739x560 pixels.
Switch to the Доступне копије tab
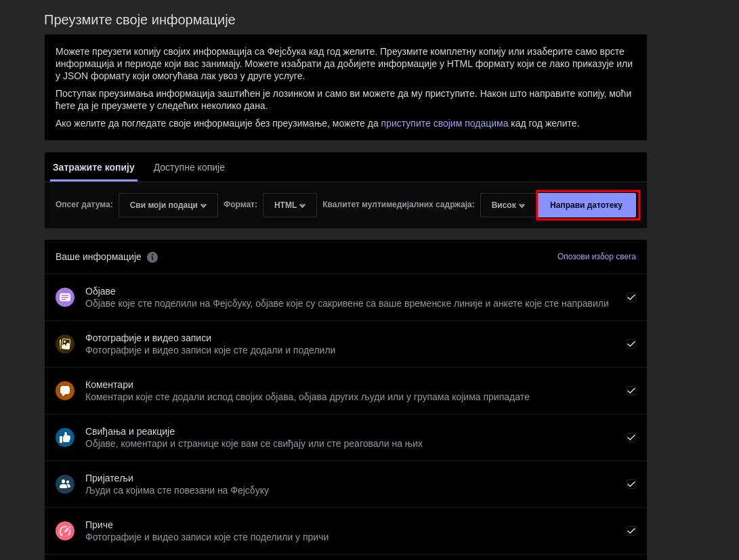tap(189, 167)
